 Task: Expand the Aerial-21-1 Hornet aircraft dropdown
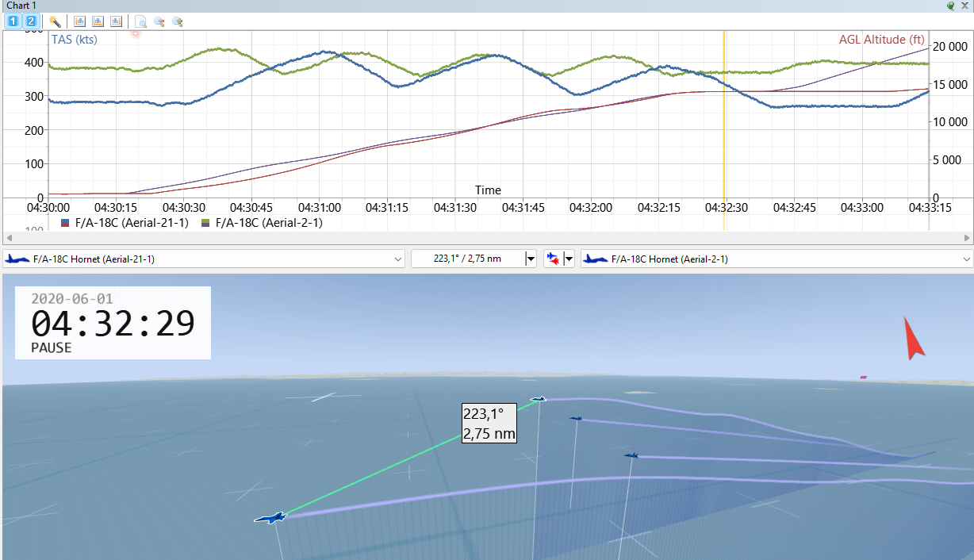pyautogui.click(x=398, y=259)
